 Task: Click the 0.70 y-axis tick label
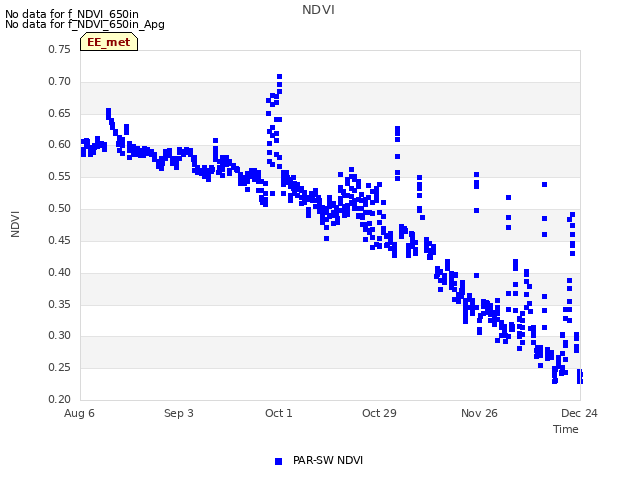tap(60, 81)
